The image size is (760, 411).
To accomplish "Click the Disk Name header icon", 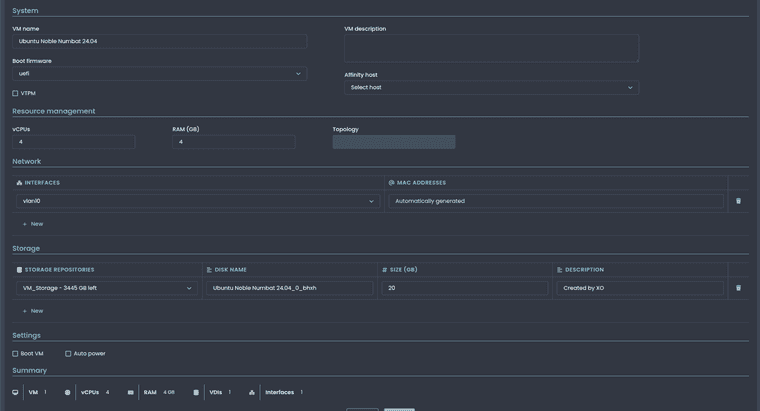I will 209,269.
